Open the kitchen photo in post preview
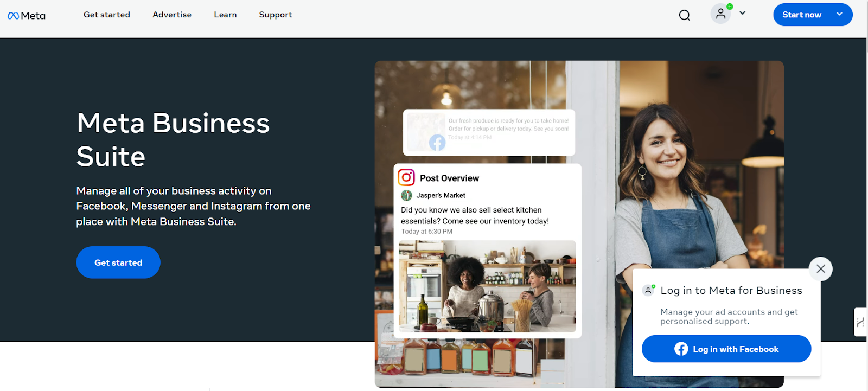The width and height of the screenshot is (868, 391). click(x=487, y=286)
